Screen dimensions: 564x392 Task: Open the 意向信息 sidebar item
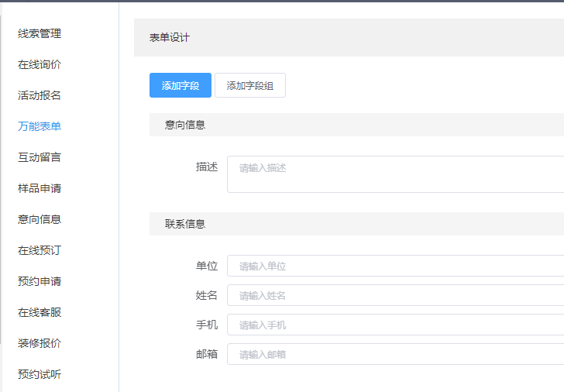pos(40,219)
